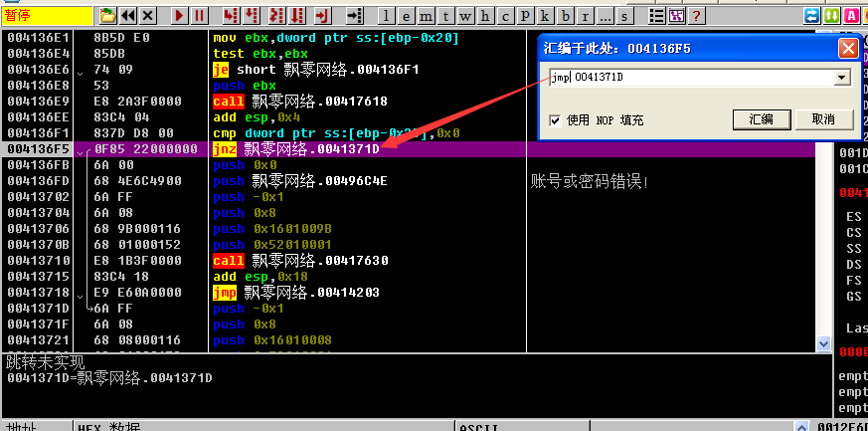Open the Log window with 'l' button

(x=387, y=16)
